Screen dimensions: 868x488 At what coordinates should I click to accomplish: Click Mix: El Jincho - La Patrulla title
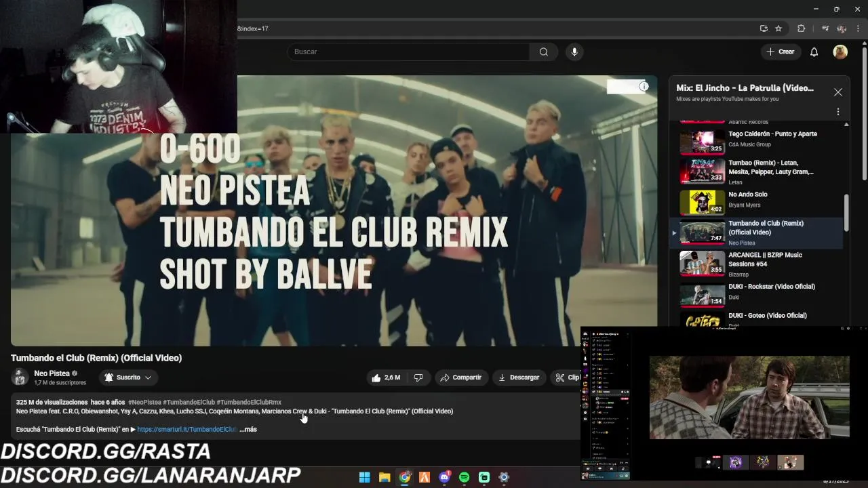[x=745, y=88]
